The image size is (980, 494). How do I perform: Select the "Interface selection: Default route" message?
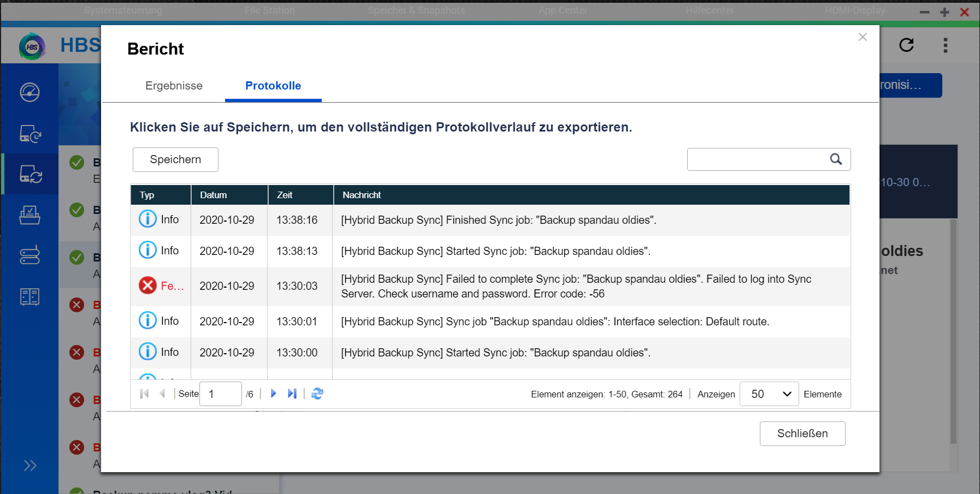click(x=555, y=322)
